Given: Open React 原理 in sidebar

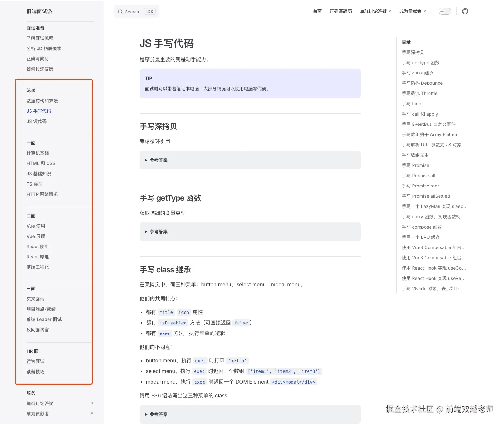Looking at the screenshot, I should pyautogui.click(x=38, y=257).
